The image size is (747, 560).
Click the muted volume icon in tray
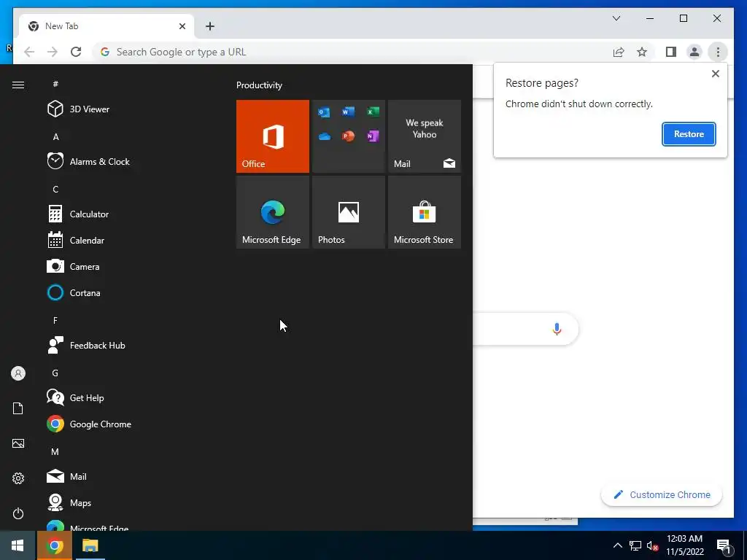click(652, 545)
